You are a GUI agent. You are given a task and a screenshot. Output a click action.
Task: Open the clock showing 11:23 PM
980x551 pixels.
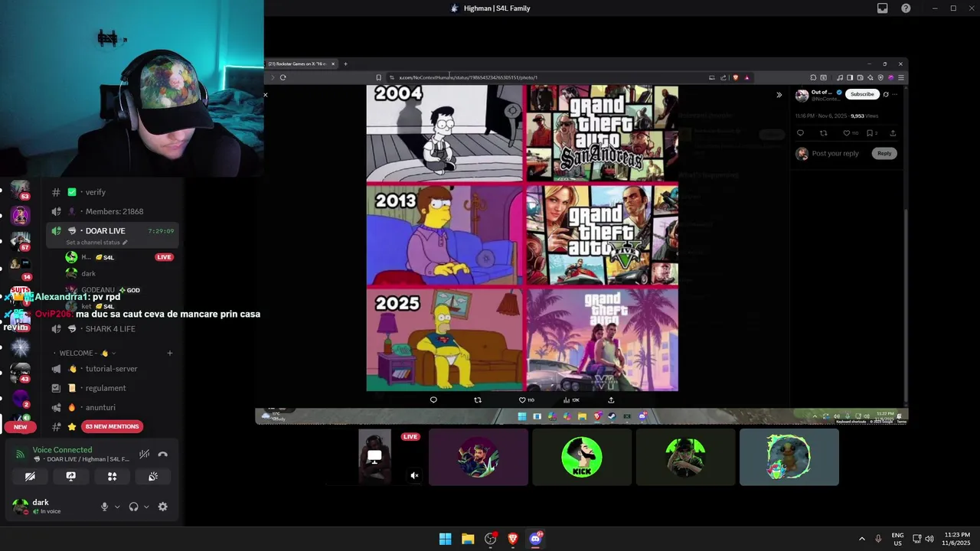956,539
